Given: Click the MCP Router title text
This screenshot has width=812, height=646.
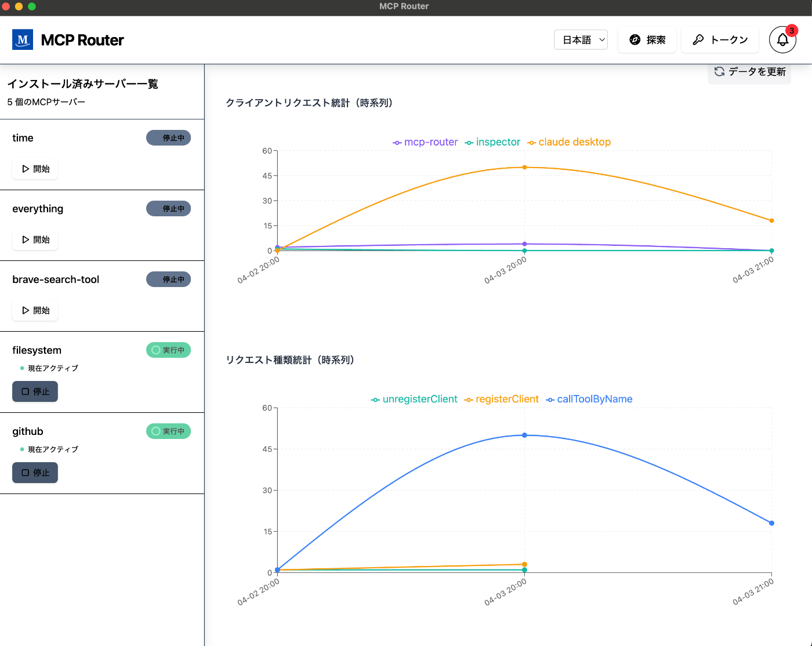Looking at the screenshot, I should tap(82, 40).
